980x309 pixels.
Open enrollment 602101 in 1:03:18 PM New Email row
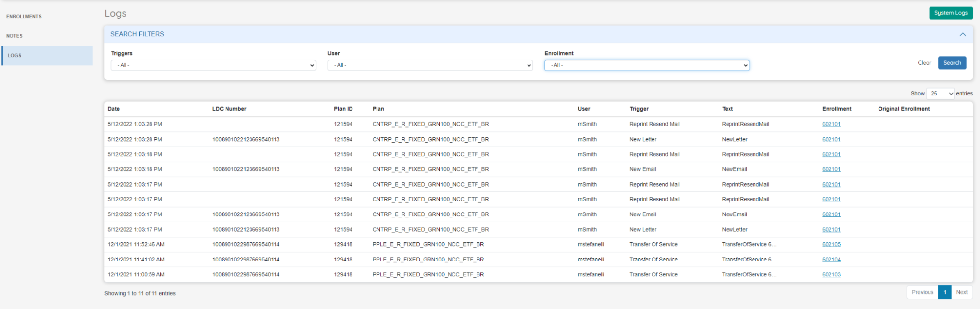click(x=831, y=170)
